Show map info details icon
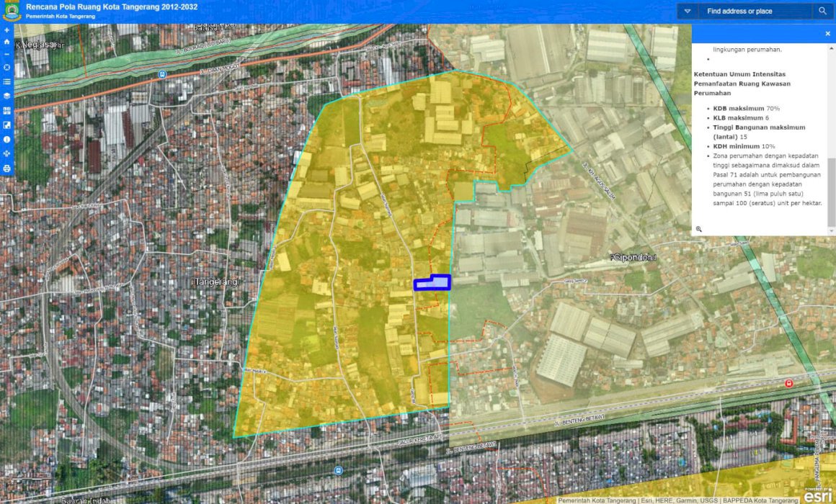 tap(7, 139)
